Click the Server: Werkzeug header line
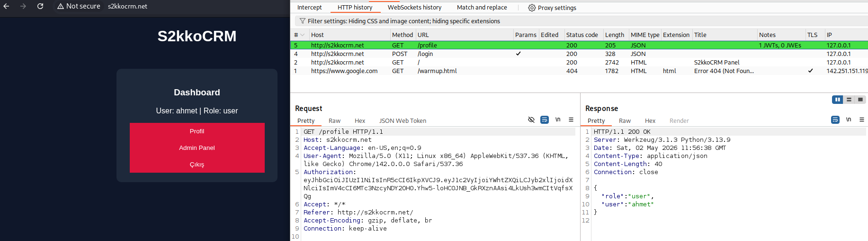 (x=662, y=139)
